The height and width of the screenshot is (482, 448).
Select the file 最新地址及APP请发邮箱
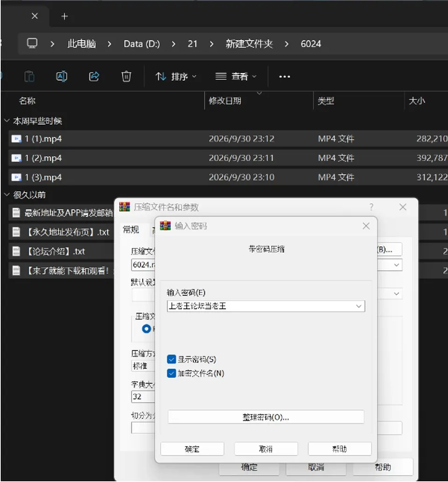(62, 213)
